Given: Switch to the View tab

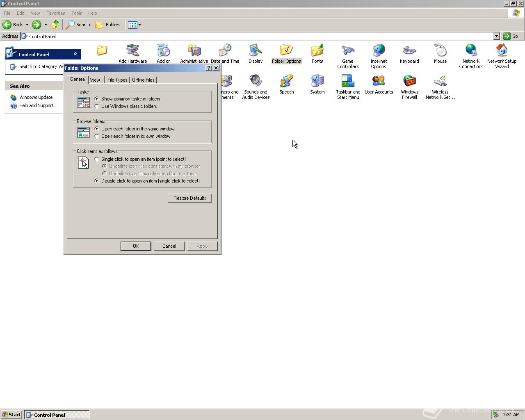Looking at the screenshot, I should (95, 80).
